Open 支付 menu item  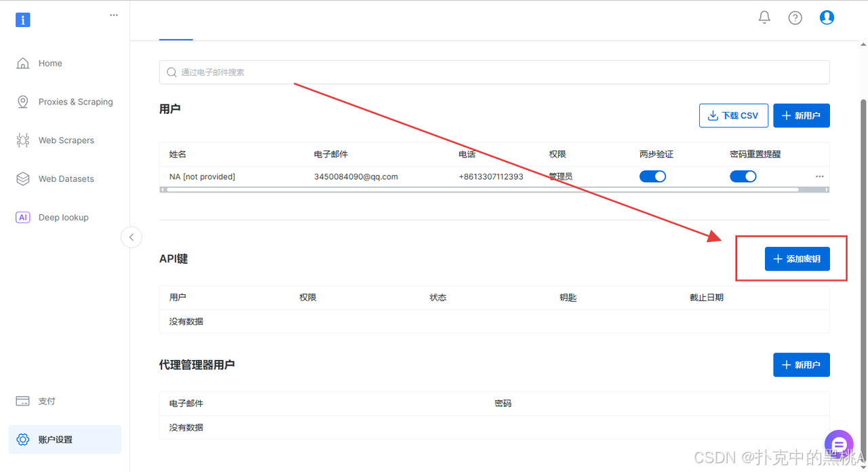click(x=47, y=401)
